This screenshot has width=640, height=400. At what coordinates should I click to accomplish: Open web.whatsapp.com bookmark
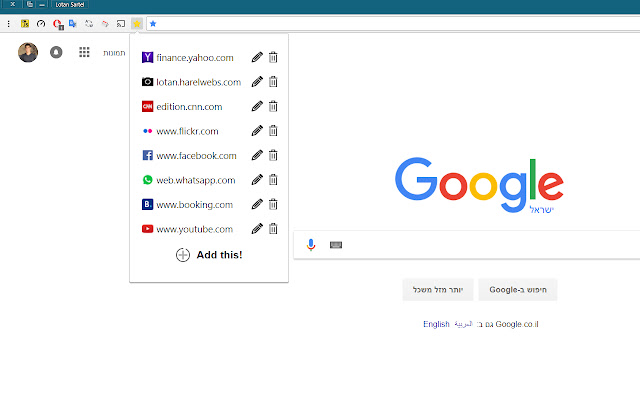click(x=196, y=180)
